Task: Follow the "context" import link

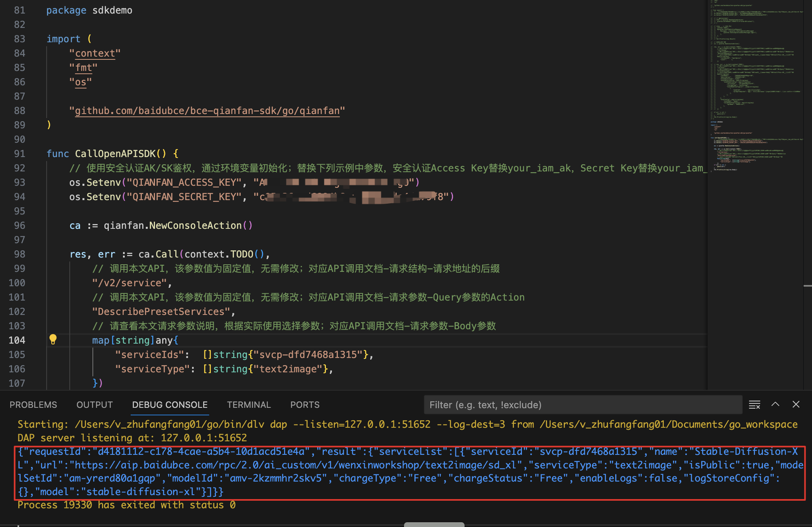Action: tap(95, 53)
